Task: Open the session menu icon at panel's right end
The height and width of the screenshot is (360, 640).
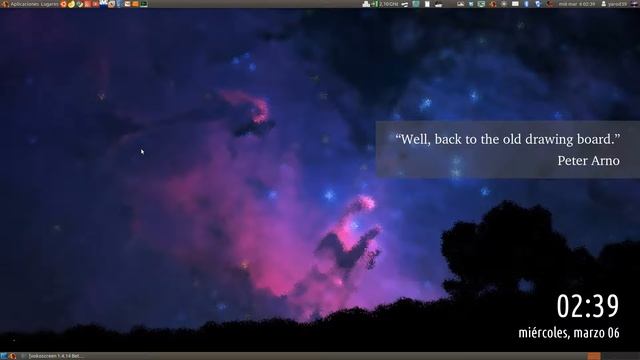Action: [x=633, y=4]
